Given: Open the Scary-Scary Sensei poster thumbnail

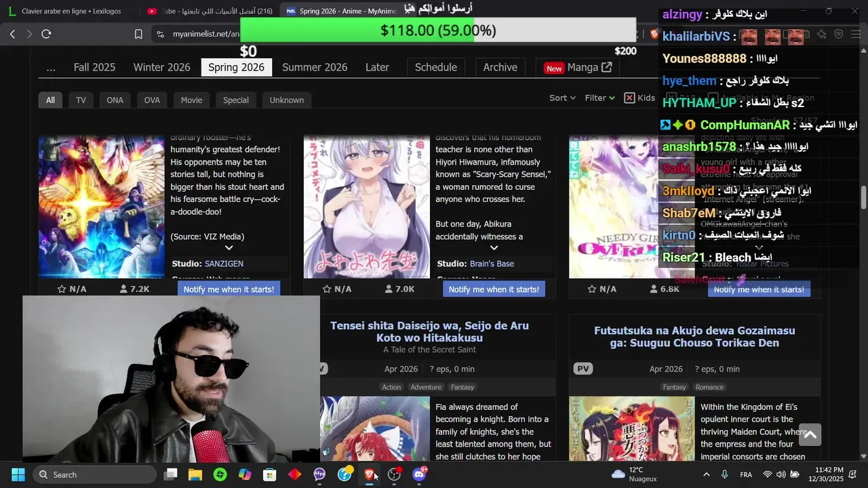Looking at the screenshot, I should [x=366, y=207].
